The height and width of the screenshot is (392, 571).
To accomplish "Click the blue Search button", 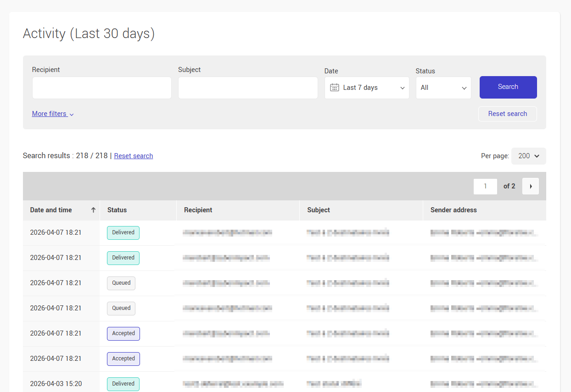I will click(508, 87).
